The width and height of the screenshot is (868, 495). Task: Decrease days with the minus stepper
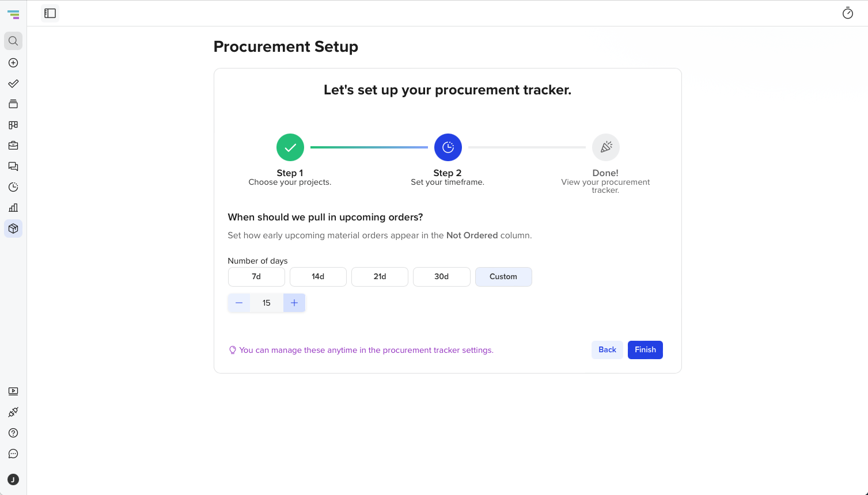239,303
